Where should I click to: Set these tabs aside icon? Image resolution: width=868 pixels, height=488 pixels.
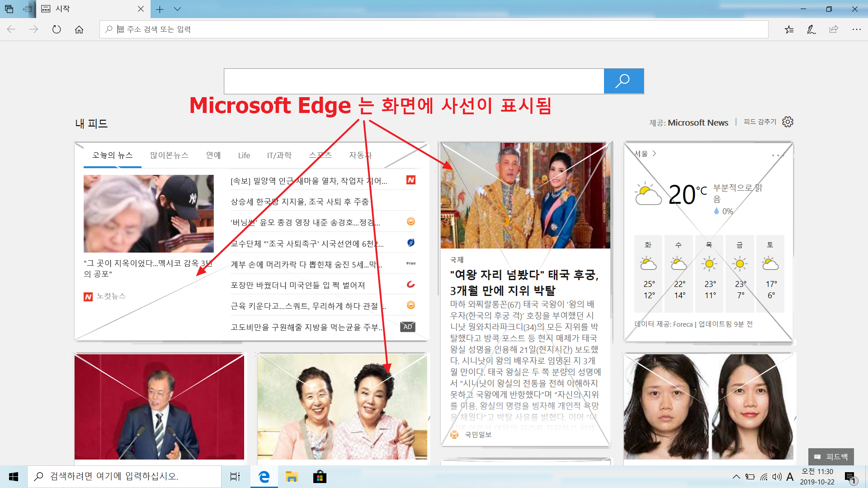27,9
